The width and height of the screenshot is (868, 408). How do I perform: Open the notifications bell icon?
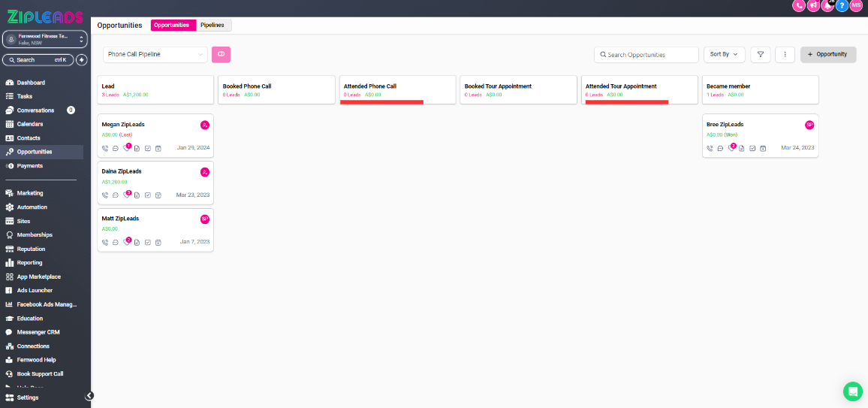(x=827, y=5)
